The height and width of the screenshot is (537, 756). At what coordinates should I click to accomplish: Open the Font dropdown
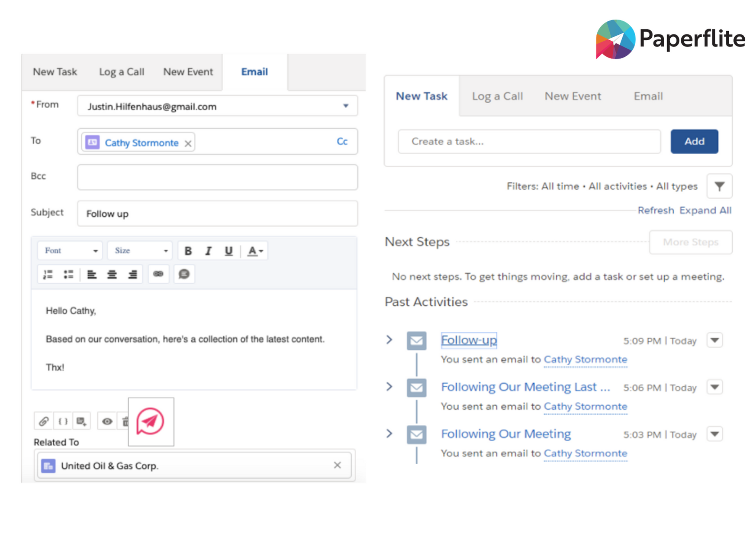point(69,250)
